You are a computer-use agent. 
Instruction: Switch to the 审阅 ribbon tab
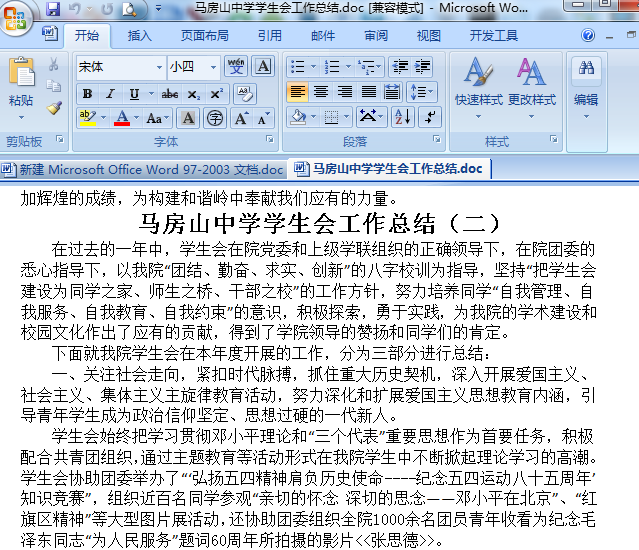376,36
